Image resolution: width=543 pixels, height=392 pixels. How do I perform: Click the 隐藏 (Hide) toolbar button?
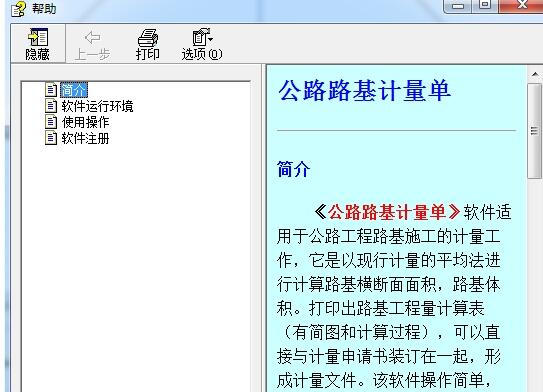click(x=38, y=44)
